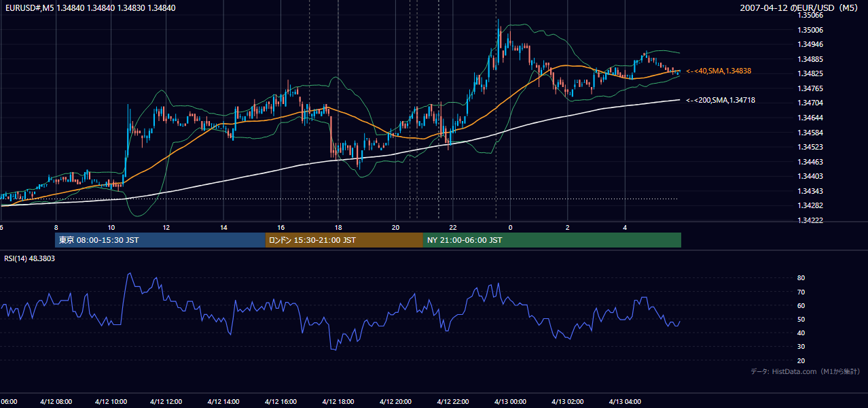Click the HistData.com data source credit

(806, 371)
